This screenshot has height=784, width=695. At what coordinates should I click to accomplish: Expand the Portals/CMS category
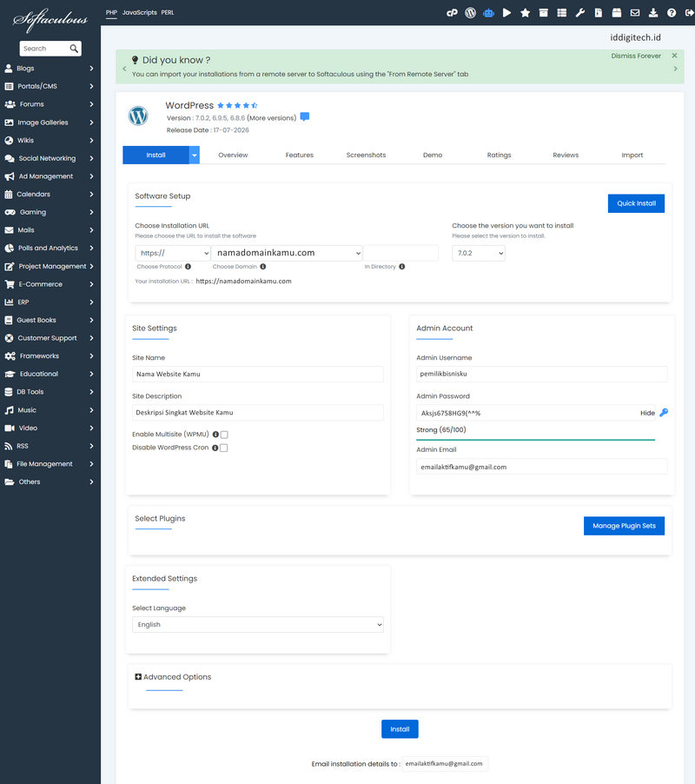(x=49, y=86)
